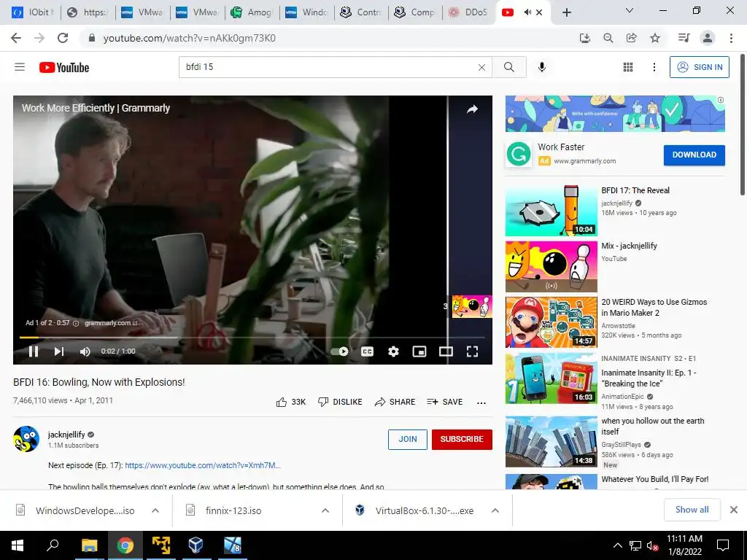This screenshot has width=747, height=560.
Task: Open the Chrome three-dot menu
Action: 731,38
